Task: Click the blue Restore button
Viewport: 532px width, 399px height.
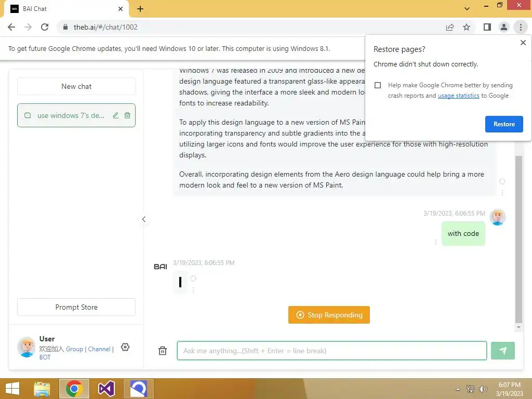Action: pos(504,124)
